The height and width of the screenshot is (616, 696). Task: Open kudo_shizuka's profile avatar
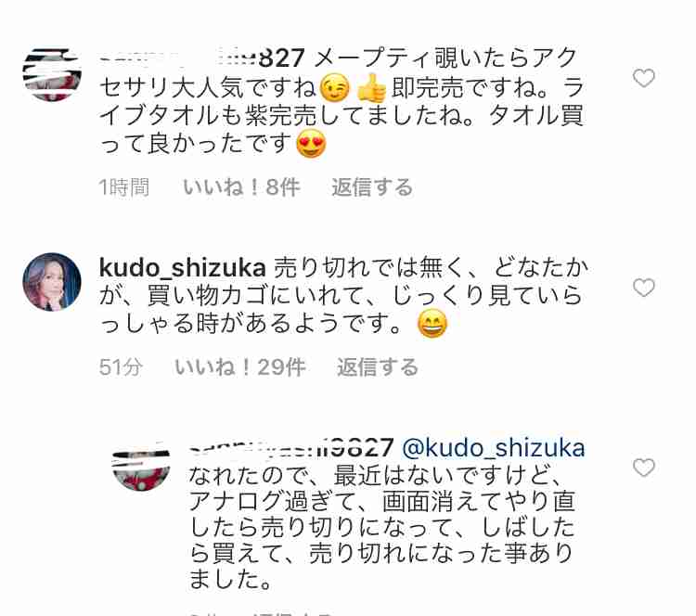coord(52,282)
